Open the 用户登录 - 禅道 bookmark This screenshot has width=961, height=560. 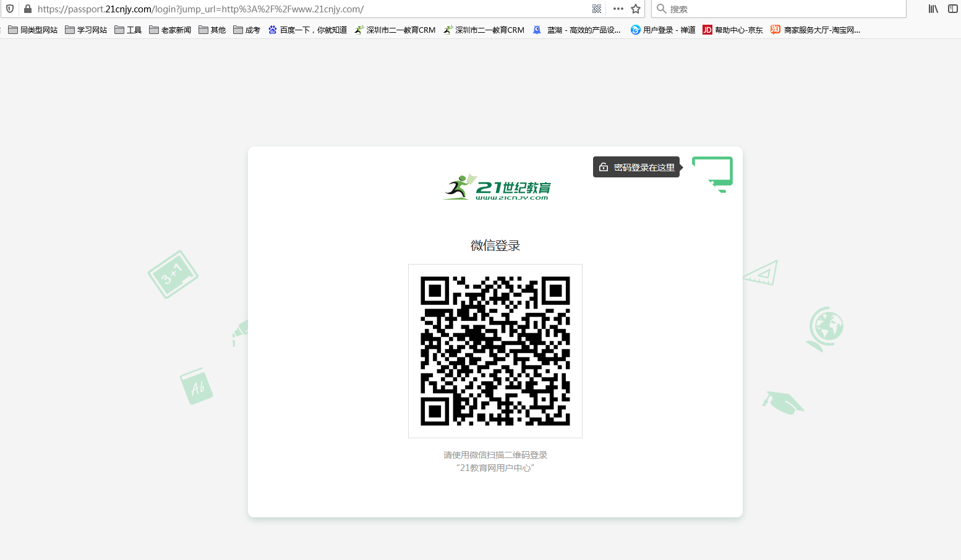pos(663,30)
